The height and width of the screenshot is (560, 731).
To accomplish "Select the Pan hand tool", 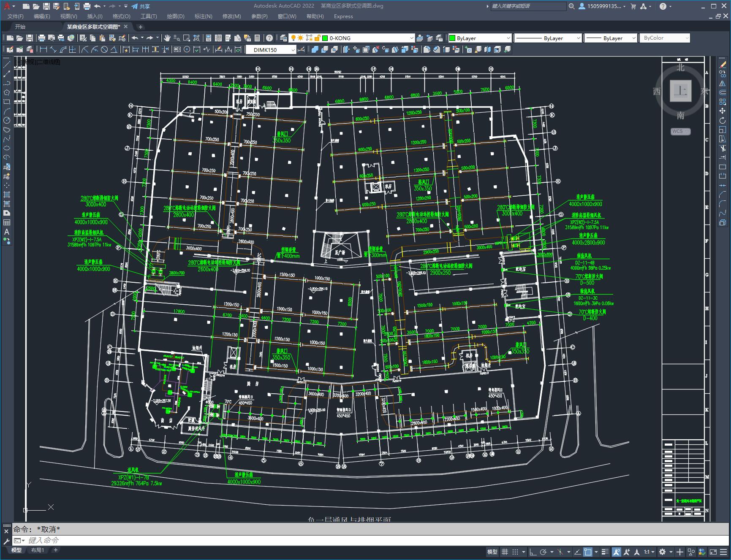I will pos(167,38).
